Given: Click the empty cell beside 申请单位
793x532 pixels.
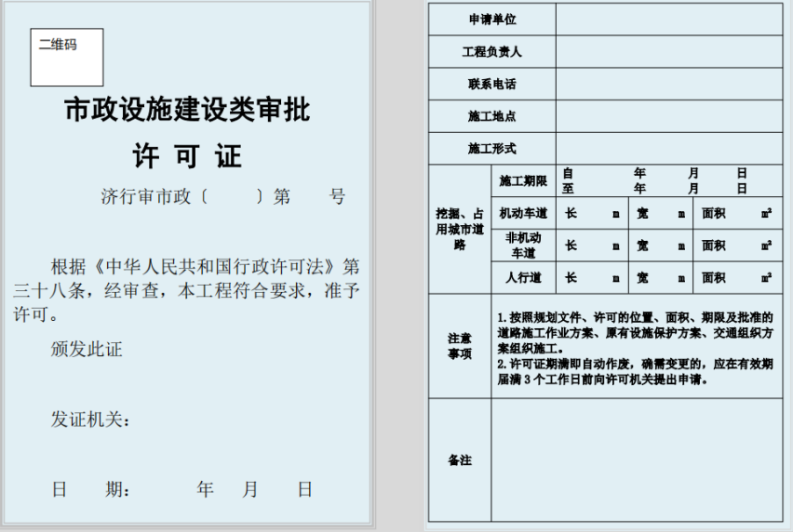Looking at the screenshot, I should 668,20.
